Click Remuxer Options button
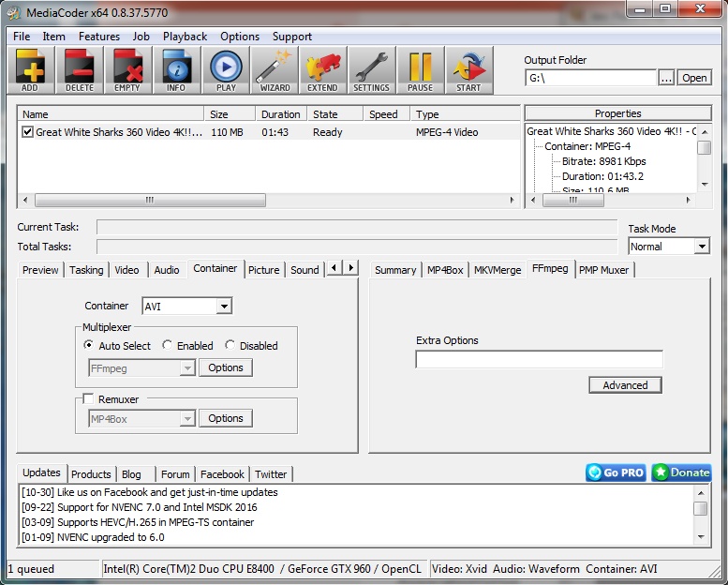728x585 pixels. pyautogui.click(x=226, y=418)
